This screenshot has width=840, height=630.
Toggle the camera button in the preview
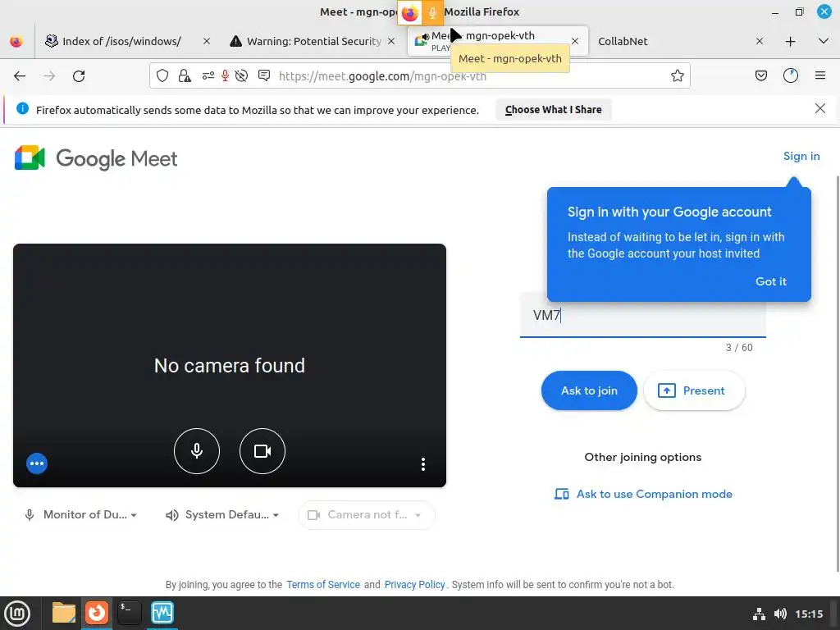pos(262,451)
